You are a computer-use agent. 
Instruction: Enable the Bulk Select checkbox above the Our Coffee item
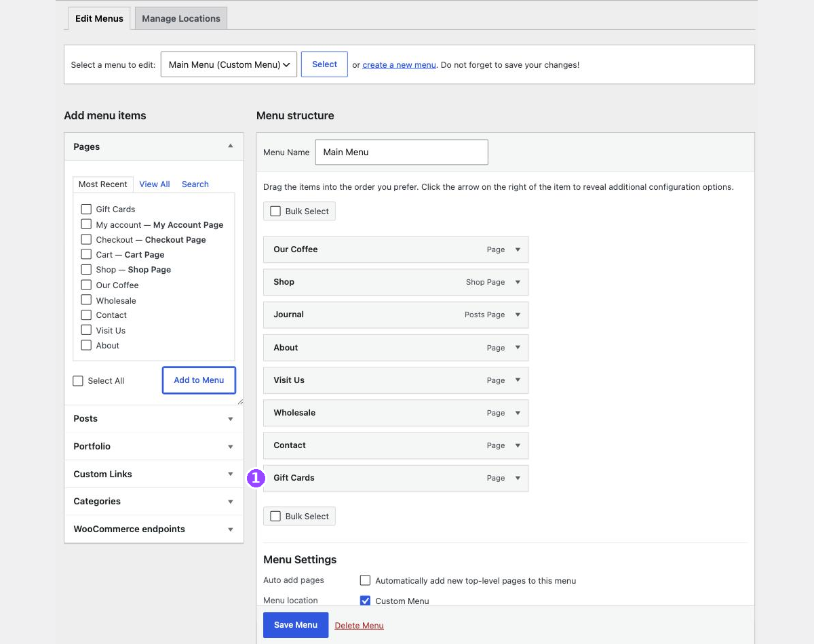click(x=275, y=211)
